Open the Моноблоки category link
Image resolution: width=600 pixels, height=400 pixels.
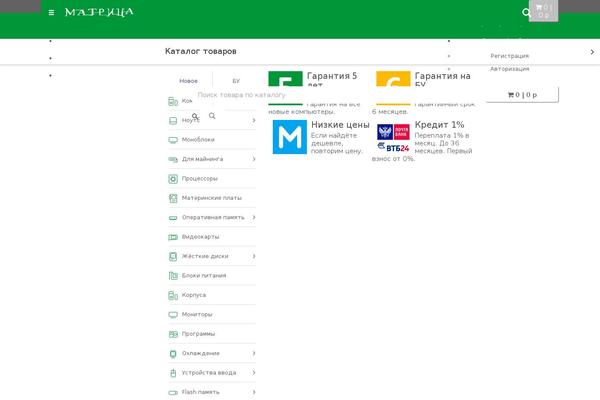198,140
